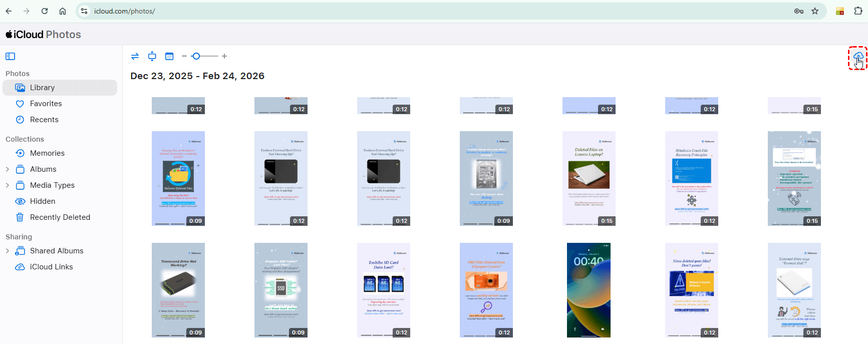This screenshot has height=344, width=868.
Task: Open site information icon in address bar
Action: 84,11
